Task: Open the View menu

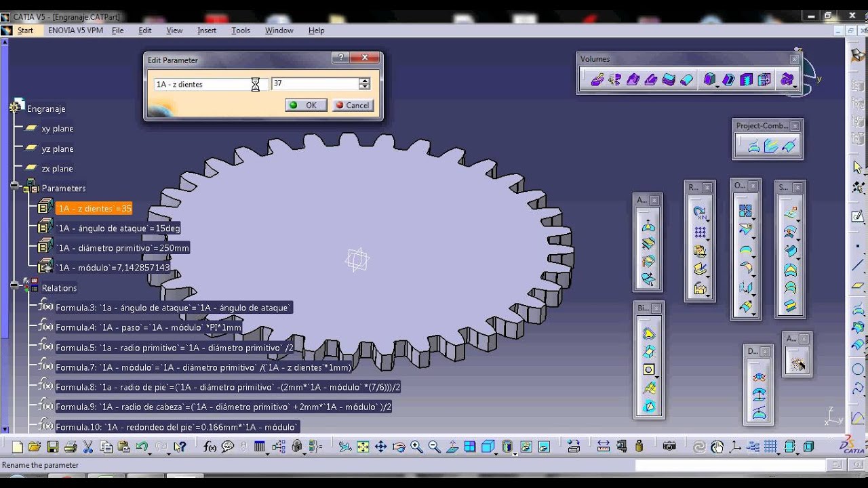Action: (x=174, y=30)
